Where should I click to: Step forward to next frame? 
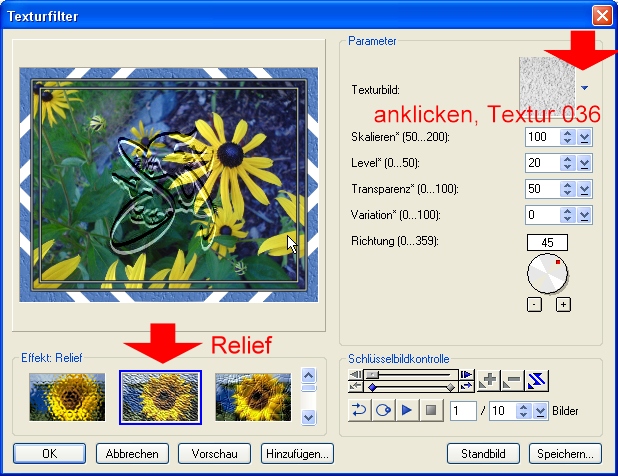[467, 374]
